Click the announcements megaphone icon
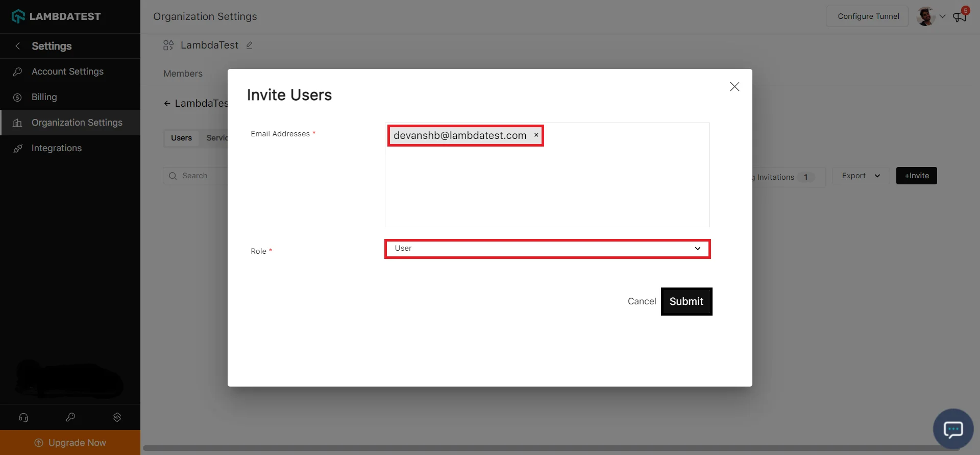 pos(959,17)
